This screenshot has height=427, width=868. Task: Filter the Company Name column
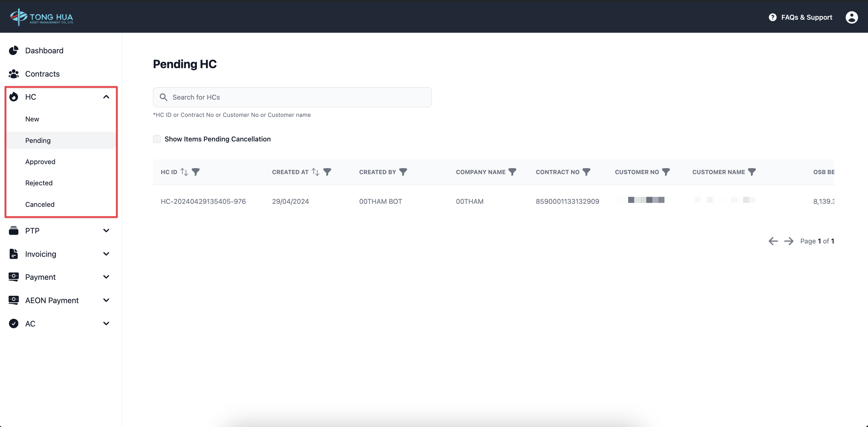pos(512,172)
